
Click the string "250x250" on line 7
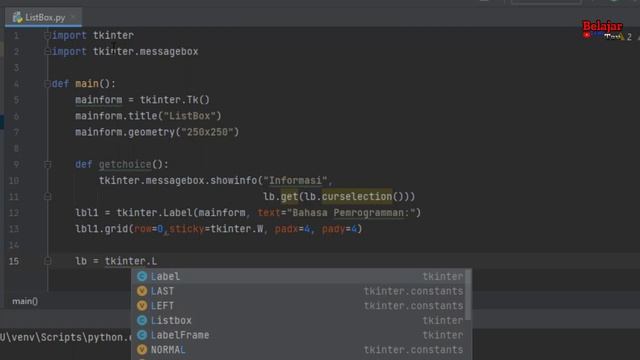pyautogui.click(x=207, y=132)
